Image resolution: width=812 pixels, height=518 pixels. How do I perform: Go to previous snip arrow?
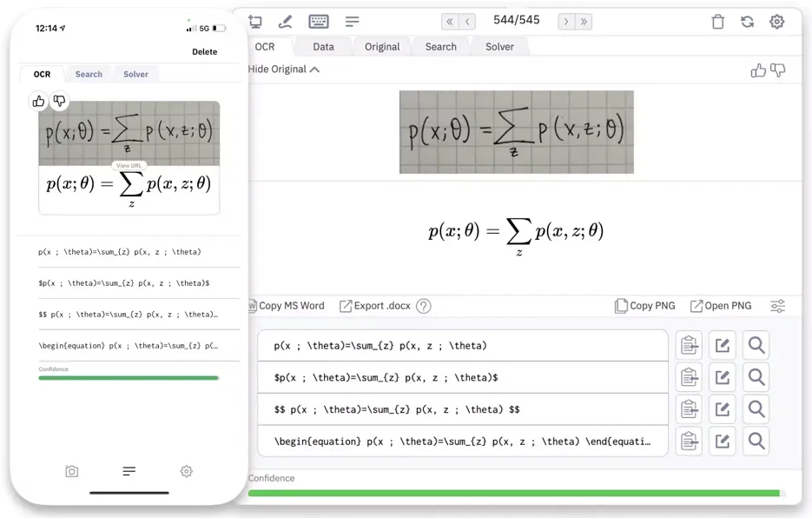pos(467,22)
